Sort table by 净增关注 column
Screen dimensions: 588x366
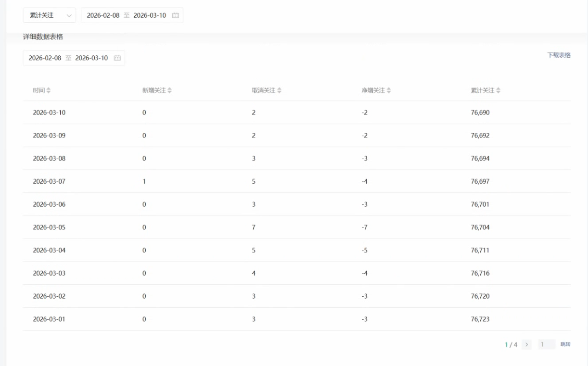click(389, 90)
